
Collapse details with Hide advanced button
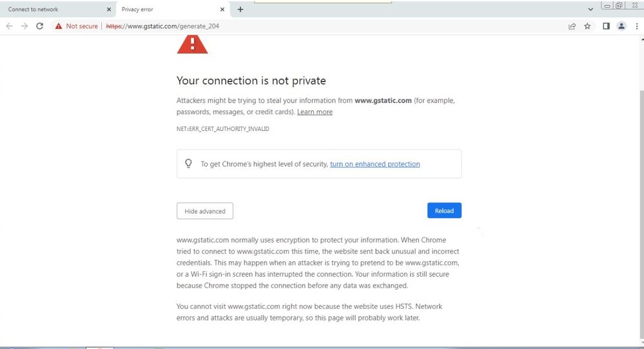pos(205,211)
